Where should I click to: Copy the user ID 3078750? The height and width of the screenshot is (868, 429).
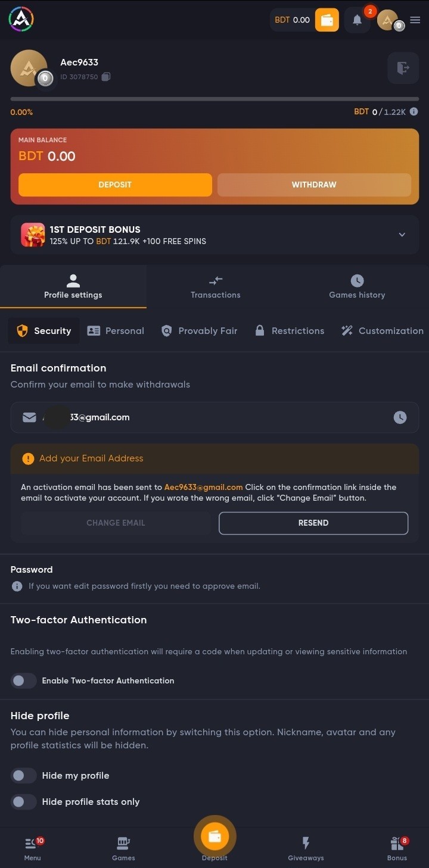106,77
